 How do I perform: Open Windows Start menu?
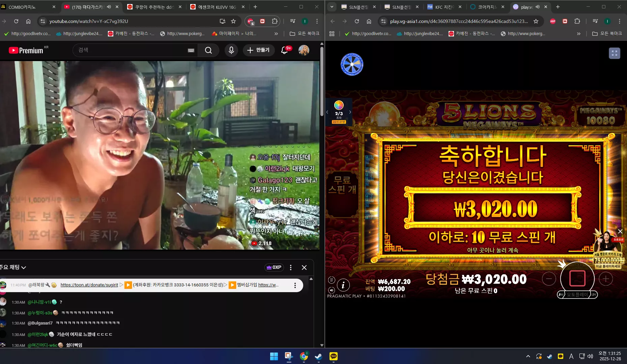[x=274, y=356]
